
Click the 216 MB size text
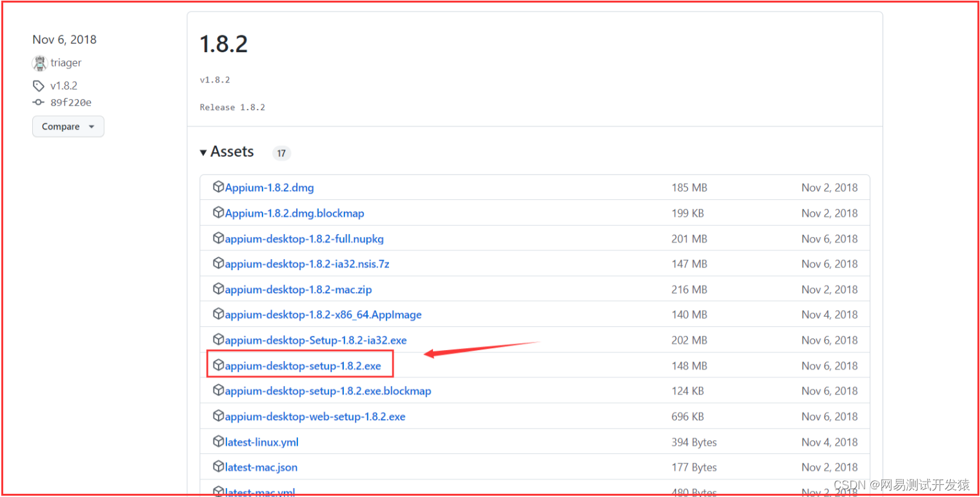point(689,289)
